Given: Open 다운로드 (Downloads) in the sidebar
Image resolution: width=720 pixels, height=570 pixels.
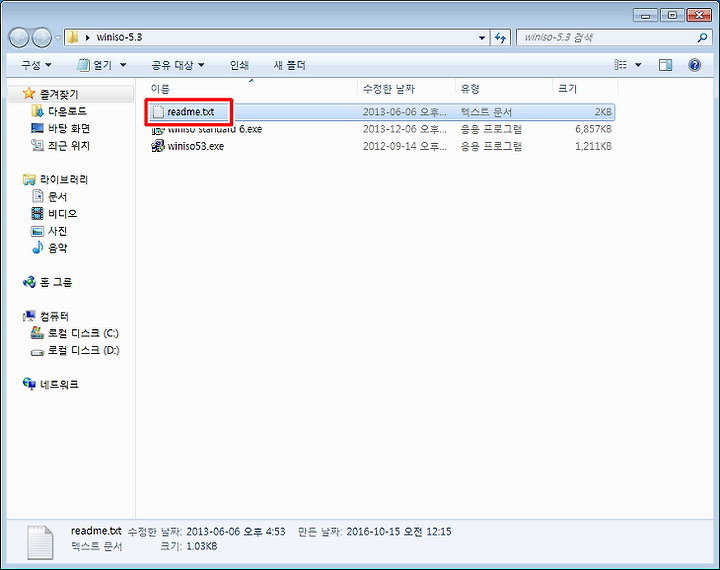Looking at the screenshot, I should [x=67, y=111].
